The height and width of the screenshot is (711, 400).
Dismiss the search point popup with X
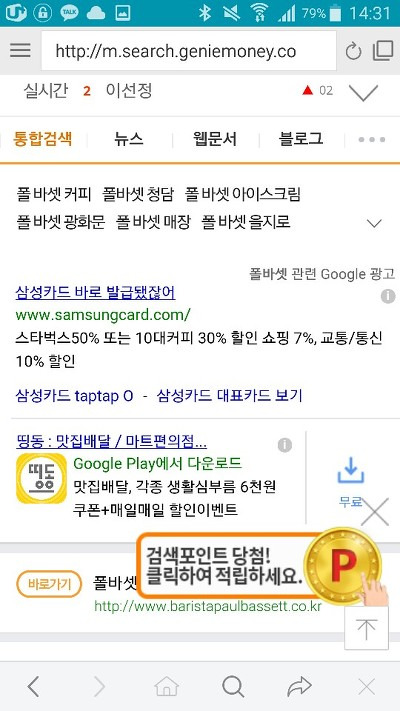[375, 511]
